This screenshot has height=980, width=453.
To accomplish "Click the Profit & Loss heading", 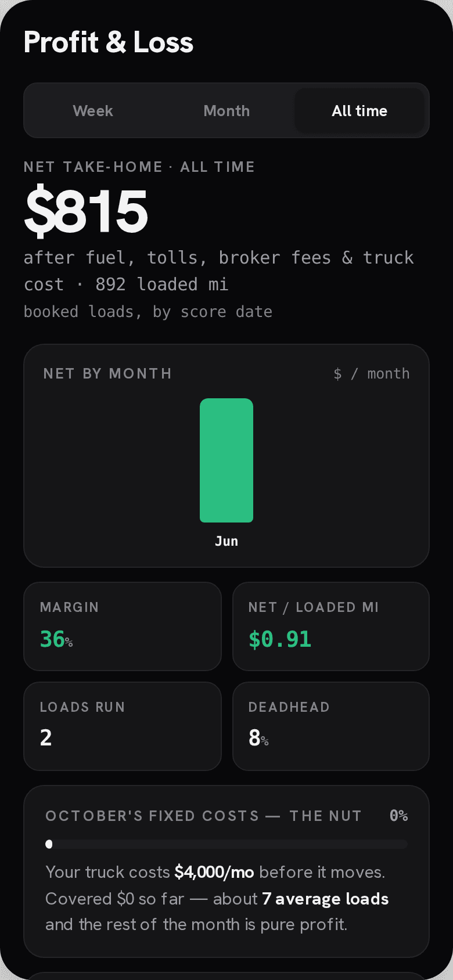I will coord(109,42).
